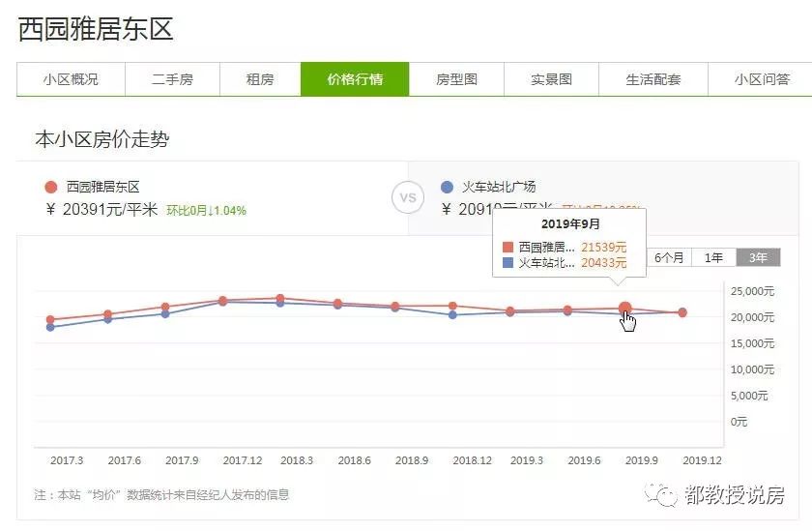The image size is (812, 531).
Task: Click the red 2018.3 peak data point
Action: coord(280,299)
